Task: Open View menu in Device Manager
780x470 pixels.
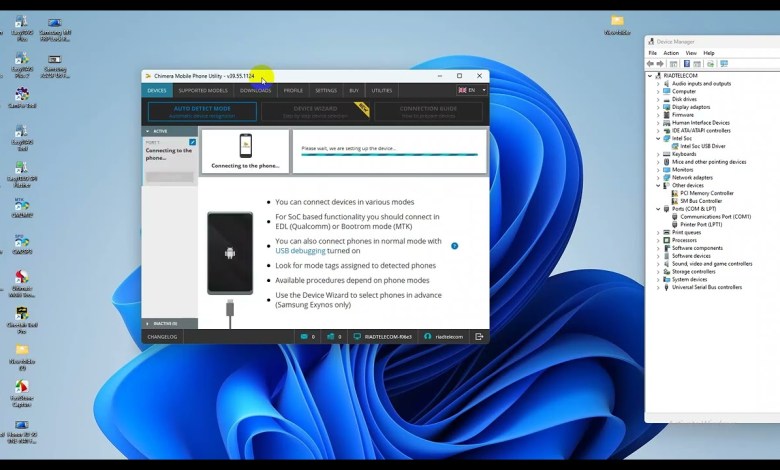Action: 691,53
